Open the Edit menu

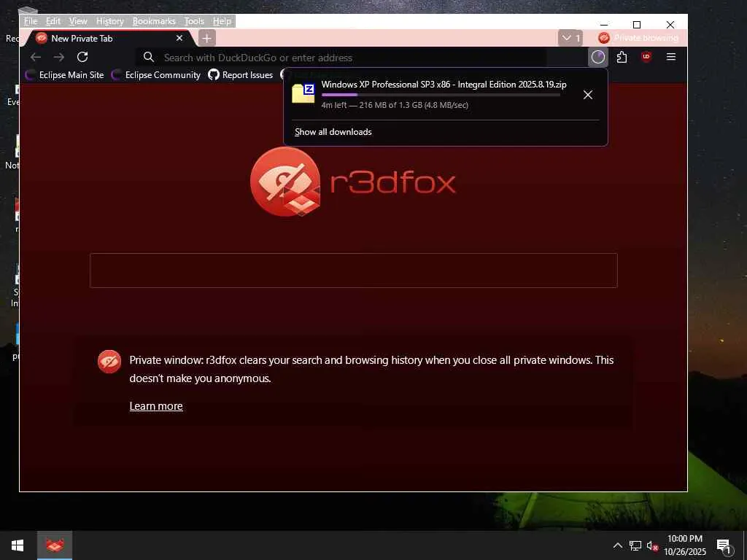click(x=53, y=21)
